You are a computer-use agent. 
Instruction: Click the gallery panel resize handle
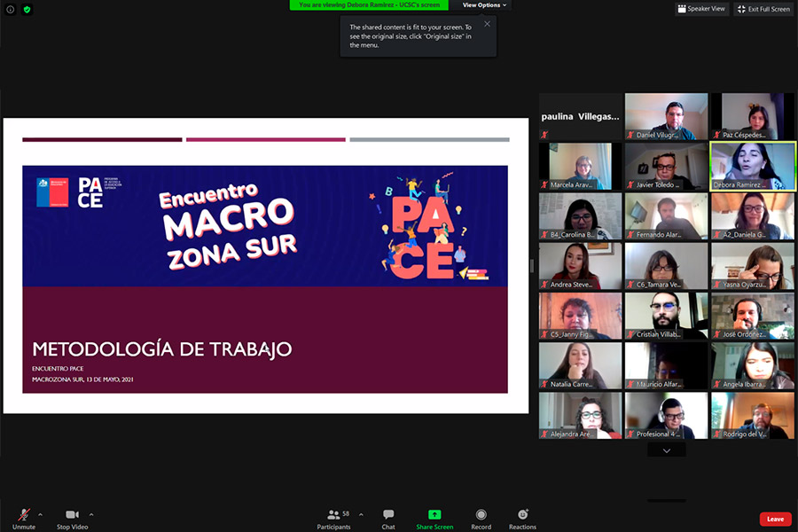coord(531,266)
